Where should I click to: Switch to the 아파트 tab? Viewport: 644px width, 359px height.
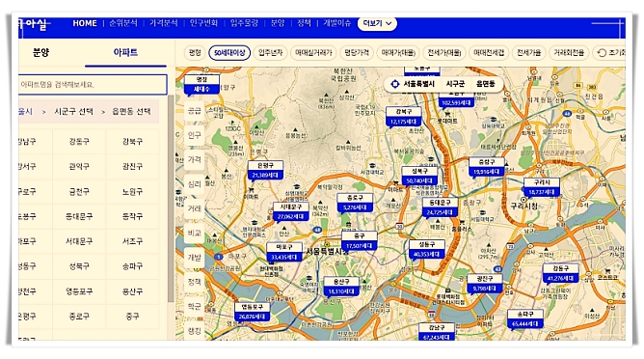125,52
